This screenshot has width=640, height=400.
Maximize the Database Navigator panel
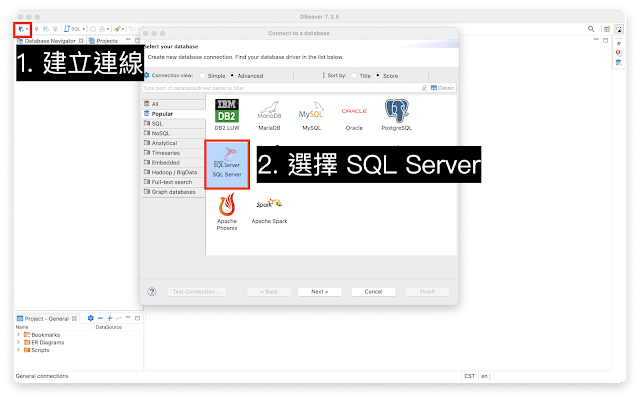click(138, 40)
